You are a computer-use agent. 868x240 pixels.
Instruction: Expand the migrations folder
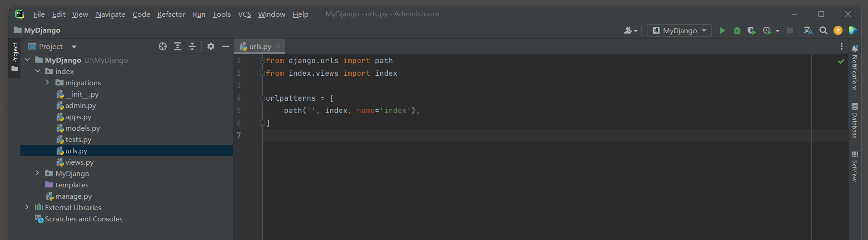click(47, 83)
